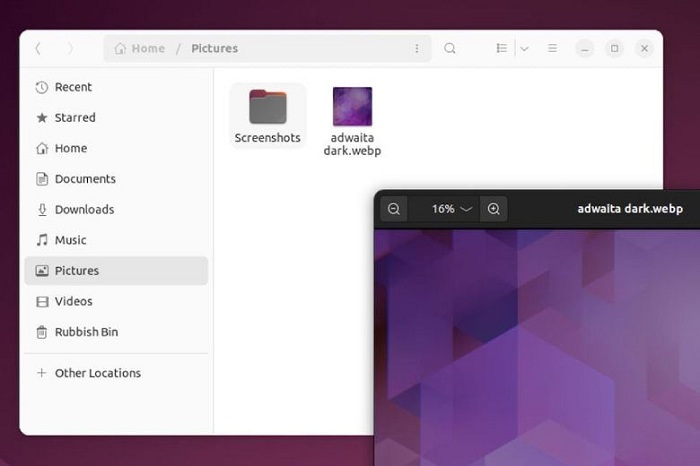The height and width of the screenshot is (466, 700).
Task: Click the house icon beside sidebar Home
Action: click(x=42, y=148)
